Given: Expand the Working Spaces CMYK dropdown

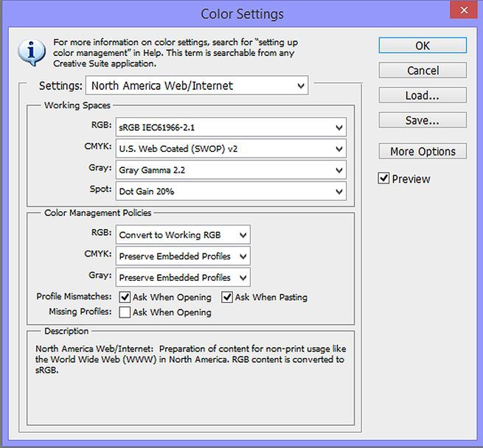Looking at the screenshot, I should click(231, 149).
